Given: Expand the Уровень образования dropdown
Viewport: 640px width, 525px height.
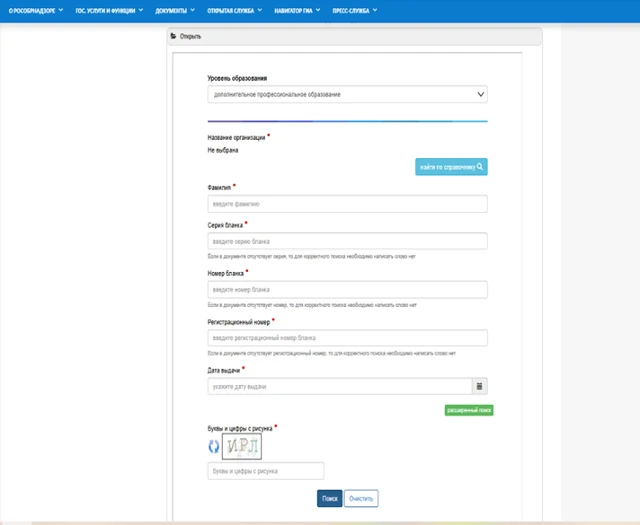Looking at the screenshot, I should [347, 94].
